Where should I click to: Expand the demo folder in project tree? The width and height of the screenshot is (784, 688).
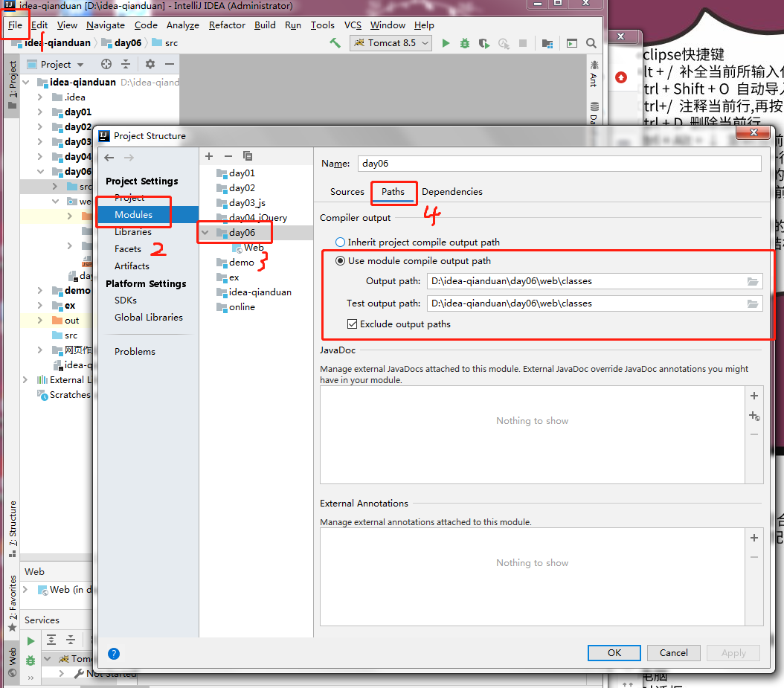point(39,291)
